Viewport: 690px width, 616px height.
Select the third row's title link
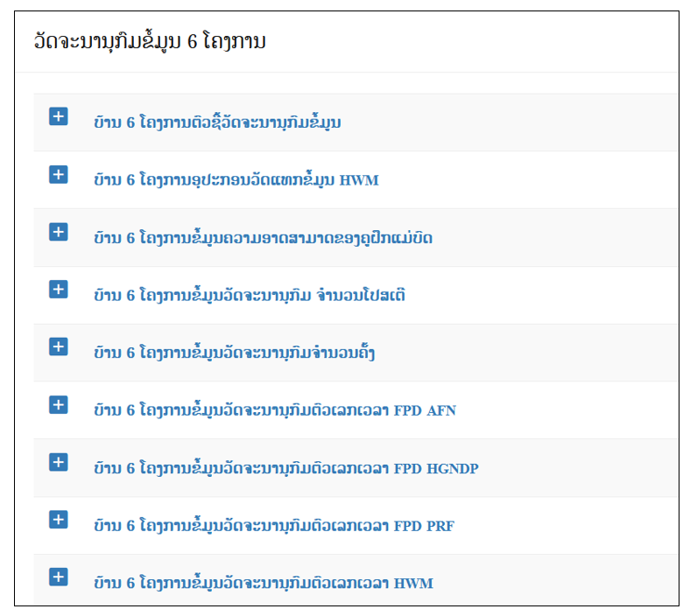(x=264, y=237)
